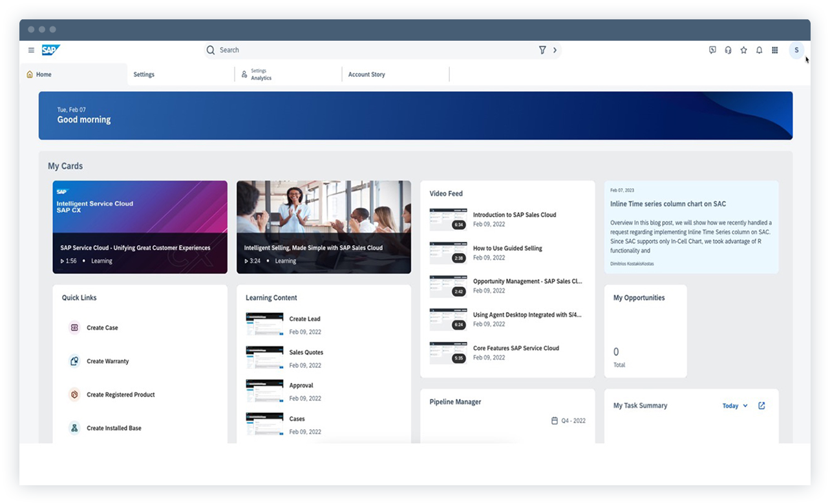Toggle the Home tab pin indicator
830x504 pixels.
coord(29,74)
